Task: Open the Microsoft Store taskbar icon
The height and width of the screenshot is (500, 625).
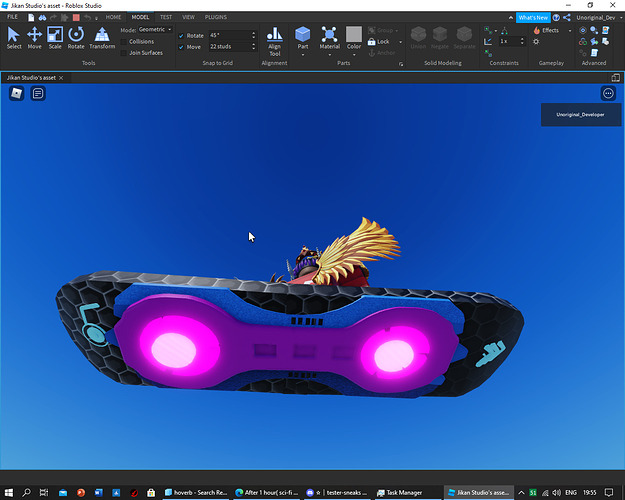Action: [151, 492]
